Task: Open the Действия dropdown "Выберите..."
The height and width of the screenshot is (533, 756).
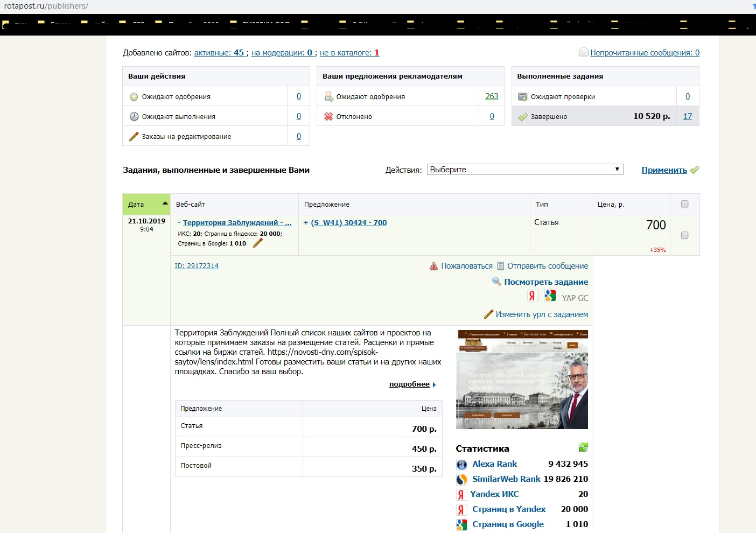Action: coord(525,170)
